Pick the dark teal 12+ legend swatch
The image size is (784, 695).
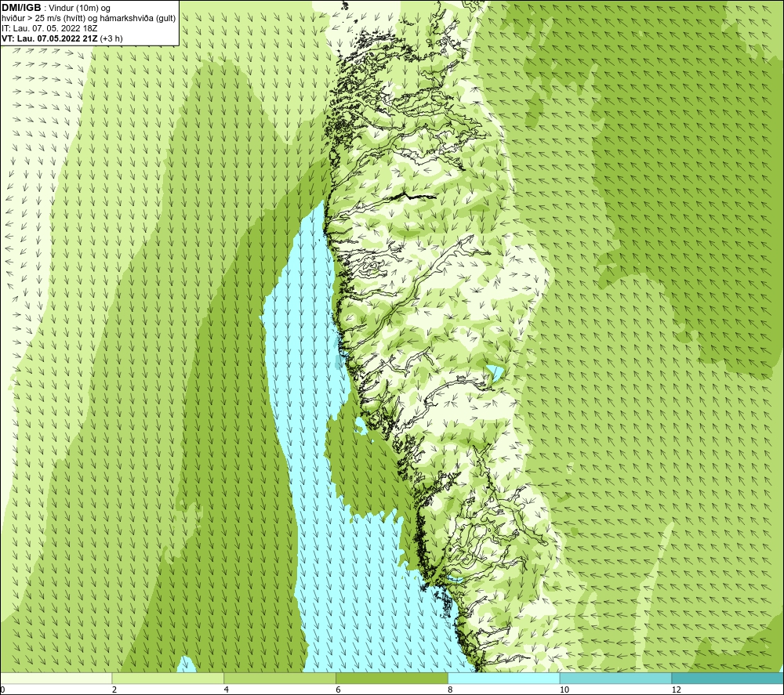click(x=728, y=678)
